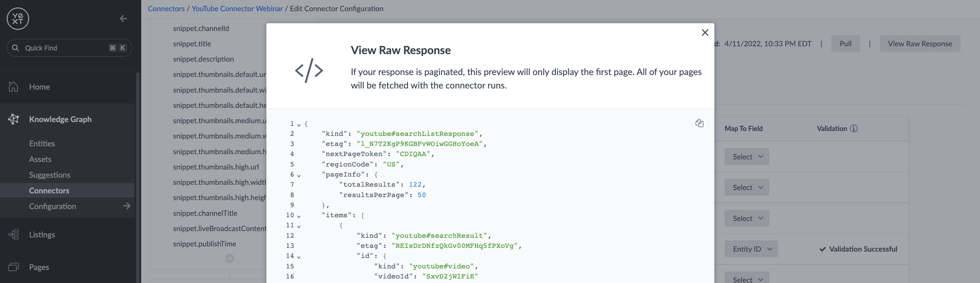Collapse the sidebar with back arrow
The width and height of the screenshot is (980, 283).
click(123, 19)
